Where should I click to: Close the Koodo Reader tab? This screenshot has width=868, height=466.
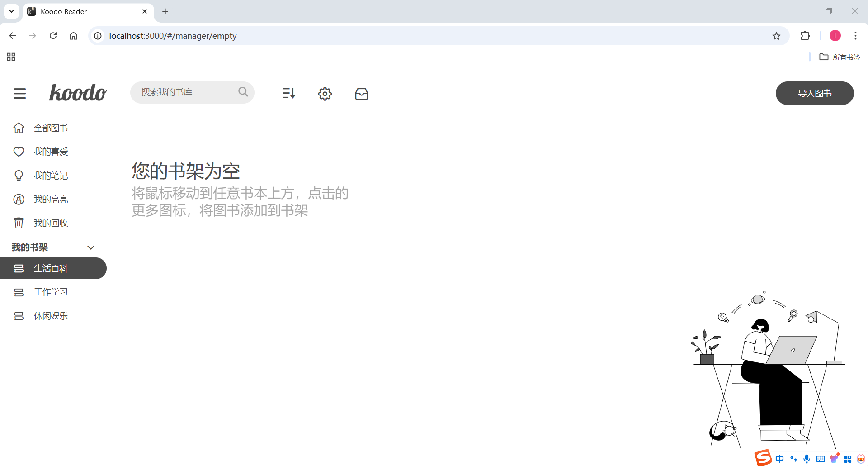pos(145,11)
